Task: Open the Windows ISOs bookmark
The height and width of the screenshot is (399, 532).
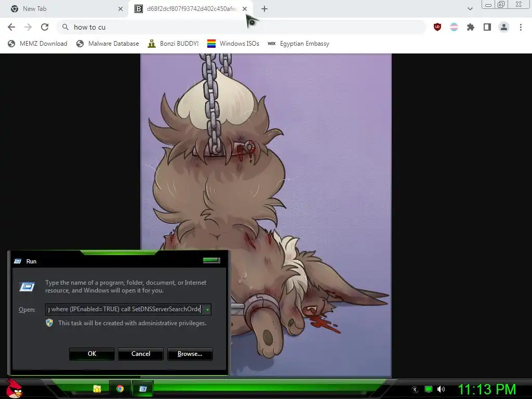Action: [233, 44]
